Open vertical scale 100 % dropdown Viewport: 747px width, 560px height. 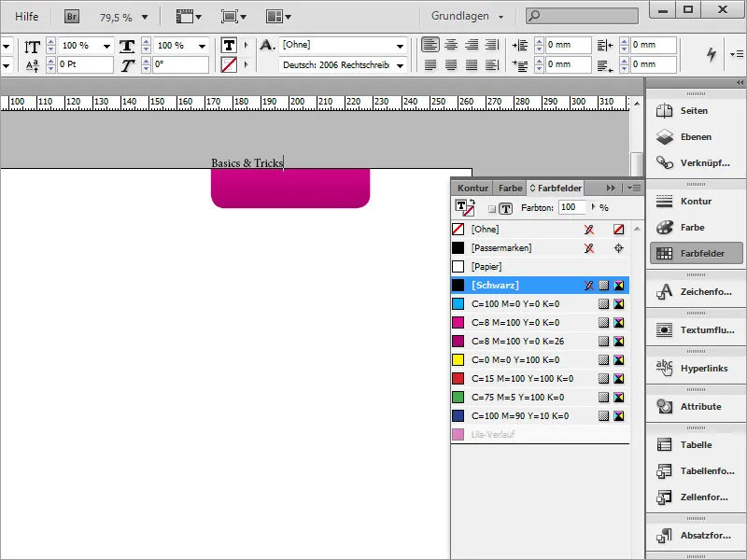pyautogui.click(x=106, y=46)
